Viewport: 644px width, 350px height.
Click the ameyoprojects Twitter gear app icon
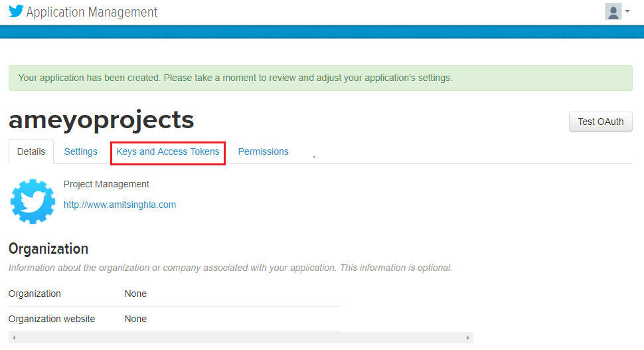coord(33,201)
